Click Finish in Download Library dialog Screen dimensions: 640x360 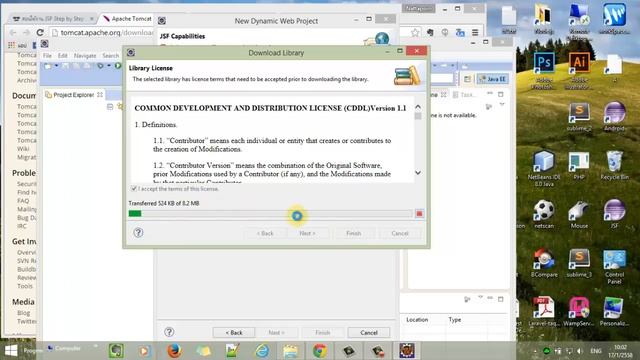353,233
